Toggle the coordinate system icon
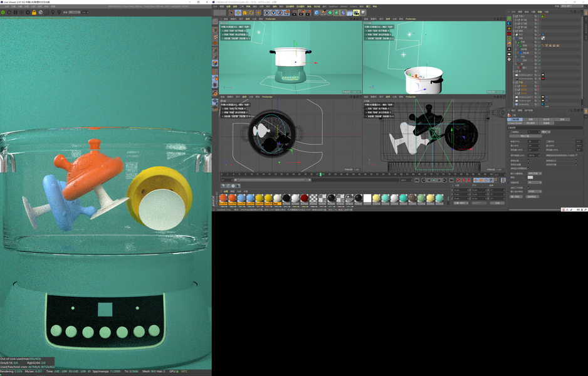Viewport: 588px width, 376px height. pyautogui.click(x=286, y=13)
